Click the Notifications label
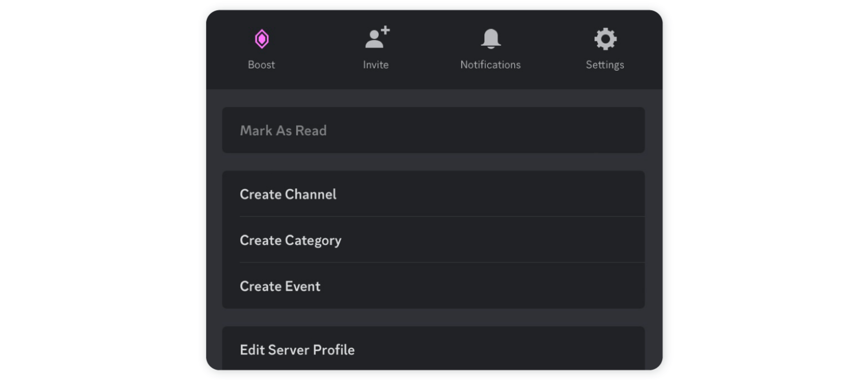 coord(490,64)
